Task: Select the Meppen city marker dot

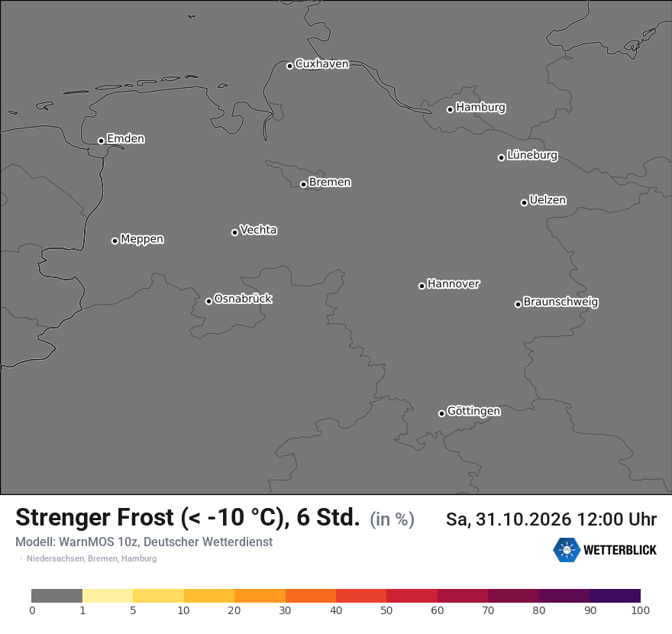Action: (115, 241)
